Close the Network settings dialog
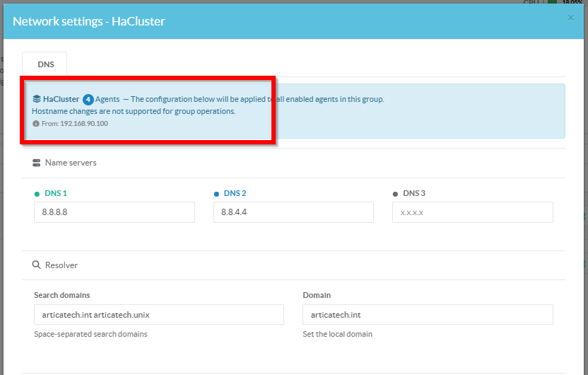The image size is (588, 375). coord(570,18)
